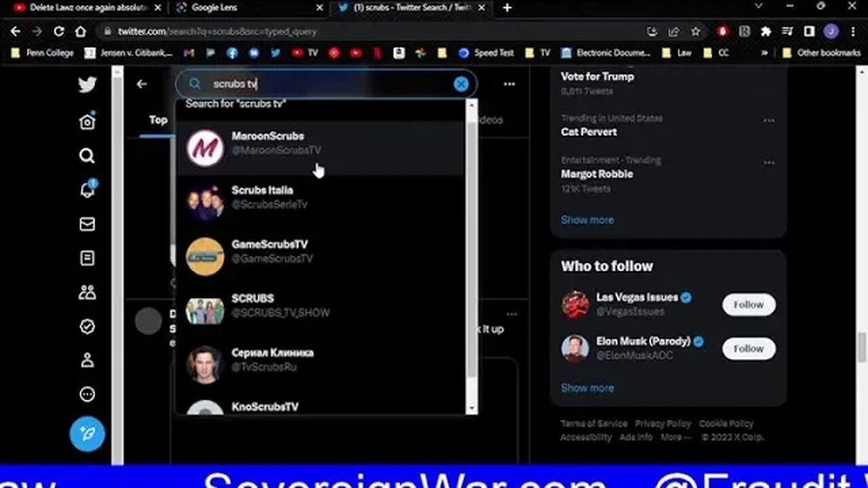Click the back arrow beside search box
868x488 pixels.
tap(141, 84)
